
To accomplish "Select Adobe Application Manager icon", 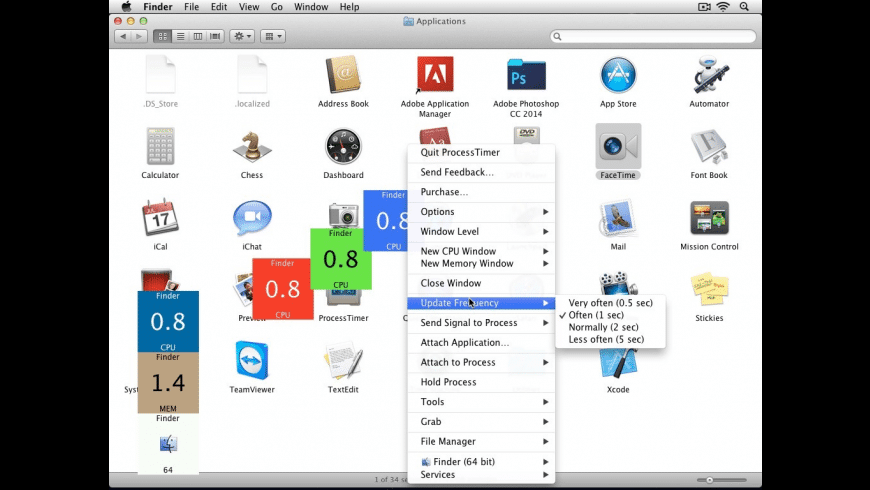I will (435, 74).
